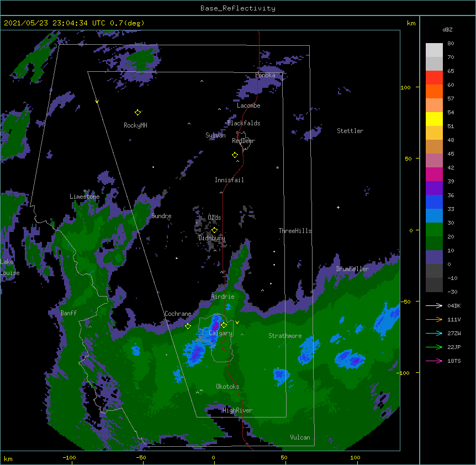The image size is (476, 465).
Task: Click the Banff label
Action: tap(68, 313)
